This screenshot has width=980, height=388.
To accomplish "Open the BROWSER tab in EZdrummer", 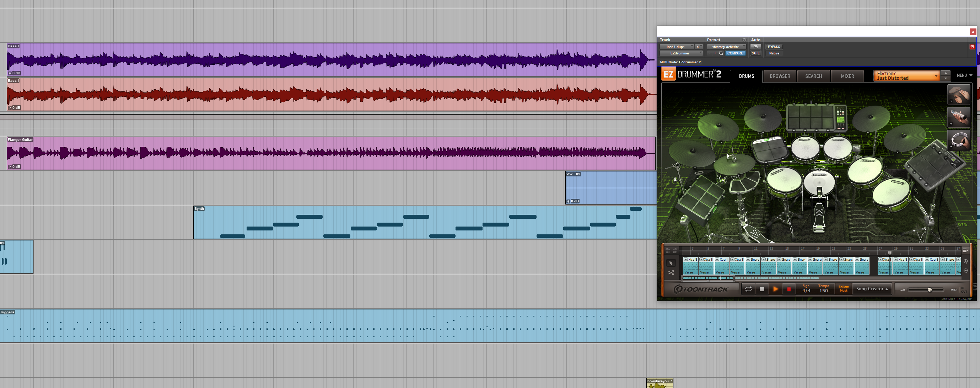I will [x=780, y=76].
